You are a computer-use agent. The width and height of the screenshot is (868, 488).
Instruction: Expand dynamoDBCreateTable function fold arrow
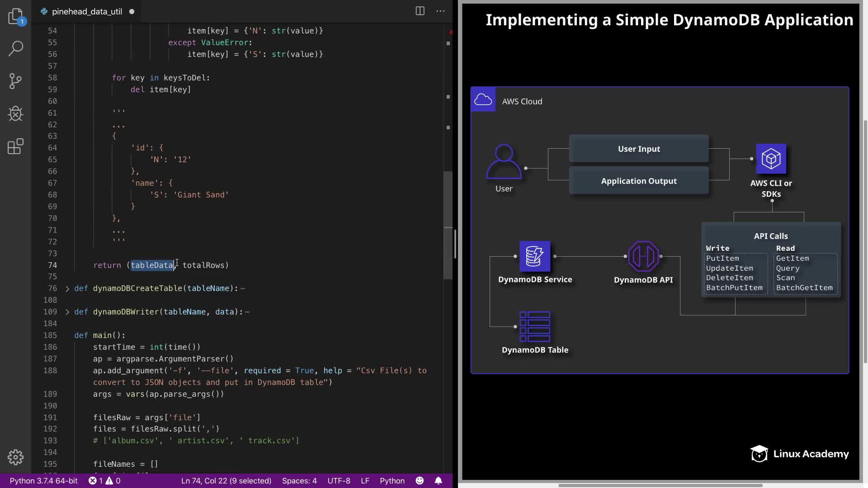67,289
